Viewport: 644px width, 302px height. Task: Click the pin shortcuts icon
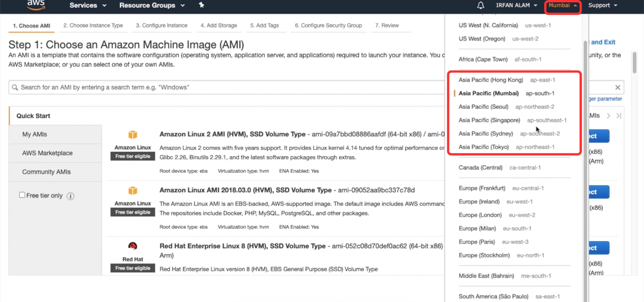[x=201, y=5]
